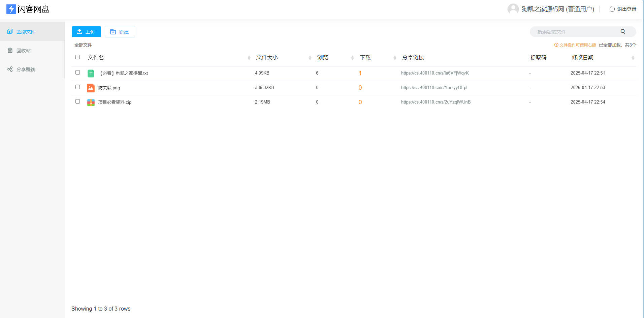
Task: Open share link for 【必看】狗凯之家提醒.txt
Action: 435,73
